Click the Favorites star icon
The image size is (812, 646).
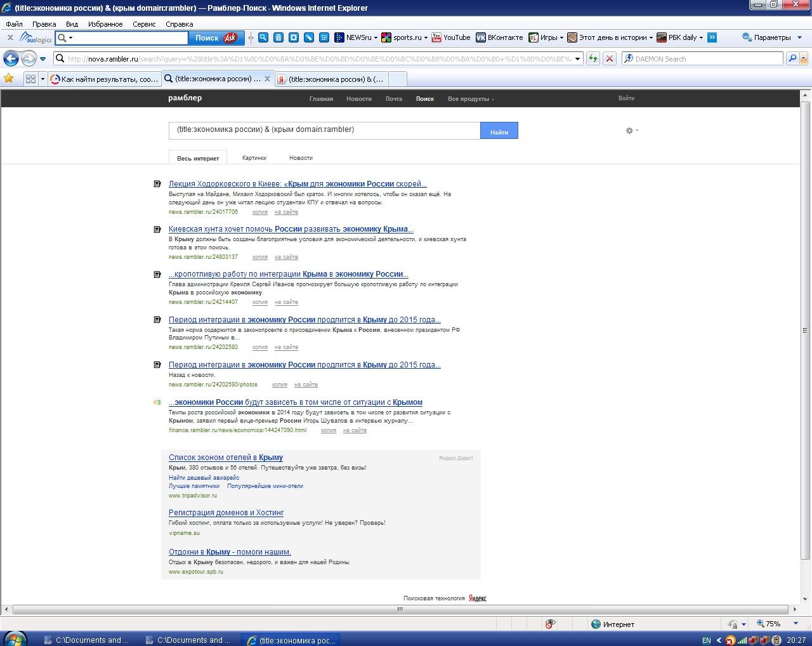tap(9, 79)
